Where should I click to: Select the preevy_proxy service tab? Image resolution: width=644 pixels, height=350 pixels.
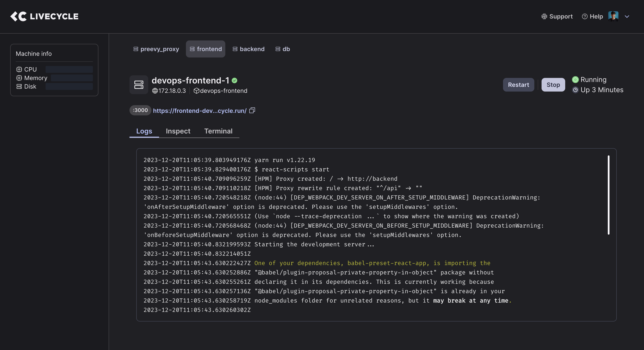(x=156, y=49)
